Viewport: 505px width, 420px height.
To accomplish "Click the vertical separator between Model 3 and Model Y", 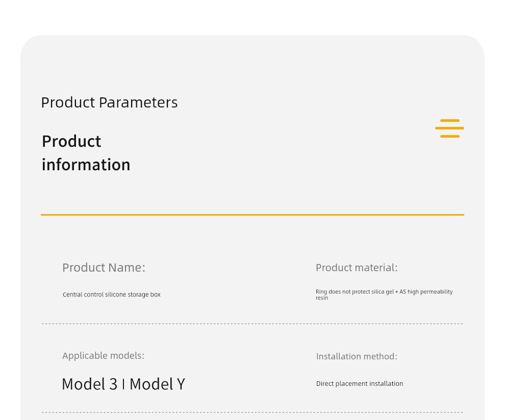I will (x=123, y=385).
